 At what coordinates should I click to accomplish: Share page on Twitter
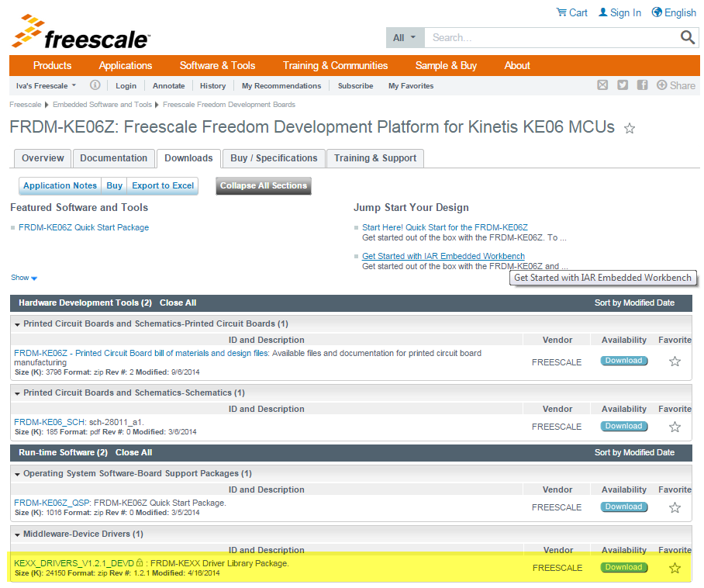tap(623, 85)
